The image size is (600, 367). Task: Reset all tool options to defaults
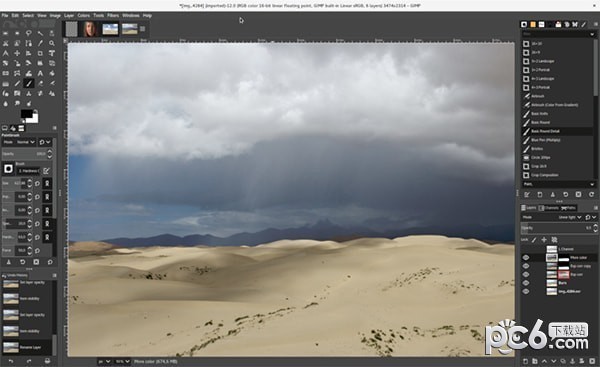50,262
